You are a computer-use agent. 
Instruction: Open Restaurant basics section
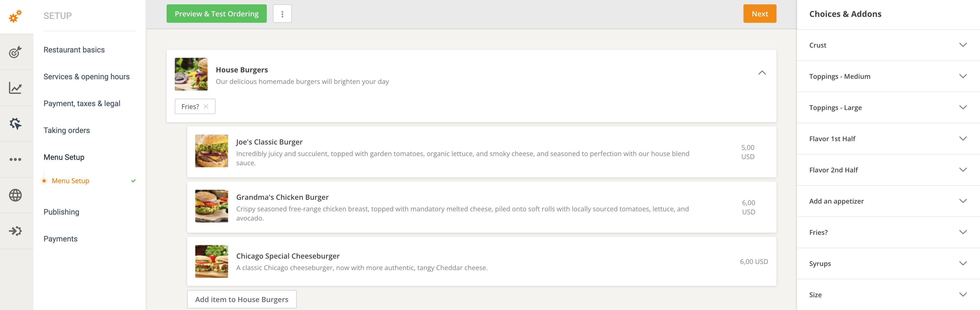tap(74, 50)
